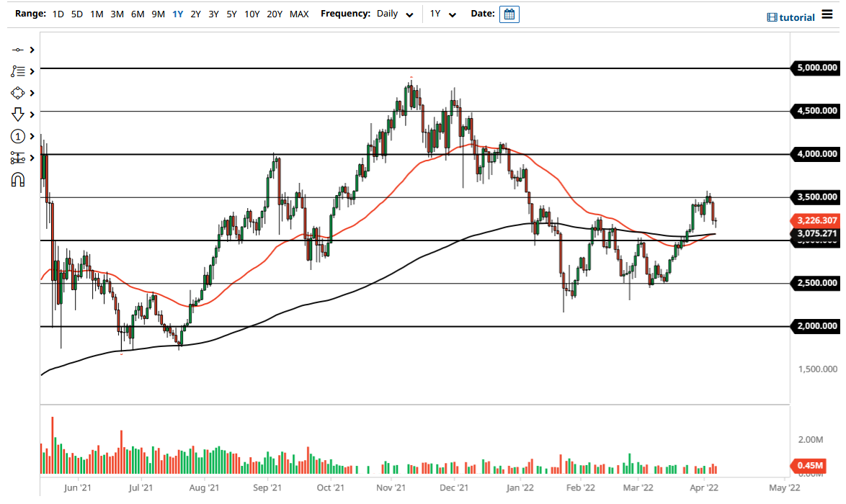
Task: Activate the 5D range option
Action: coord(76,14)
